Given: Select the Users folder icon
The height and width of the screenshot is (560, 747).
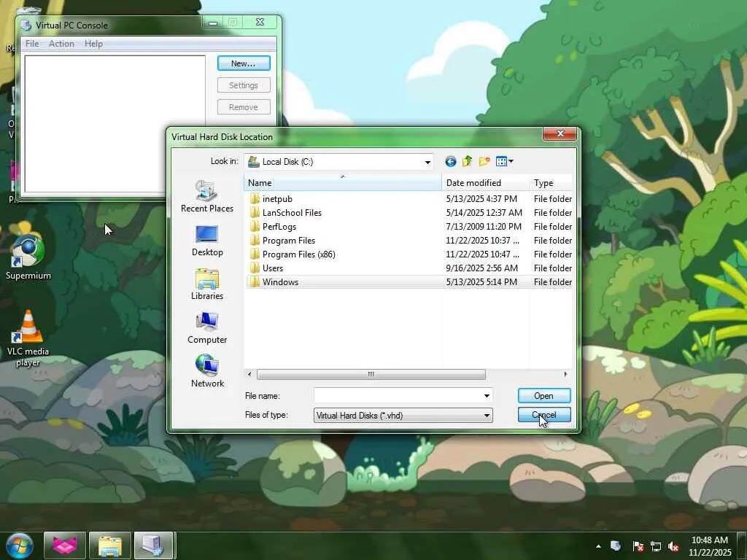Looking at the screenshot, I should tap(255, 268).
